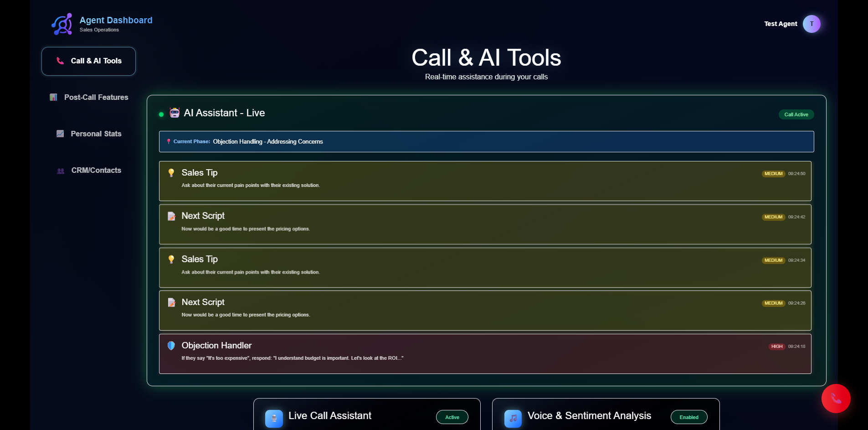Click the Objection Handler shield icon
This screenshot has width=868, height=430.
pos(171,346)
